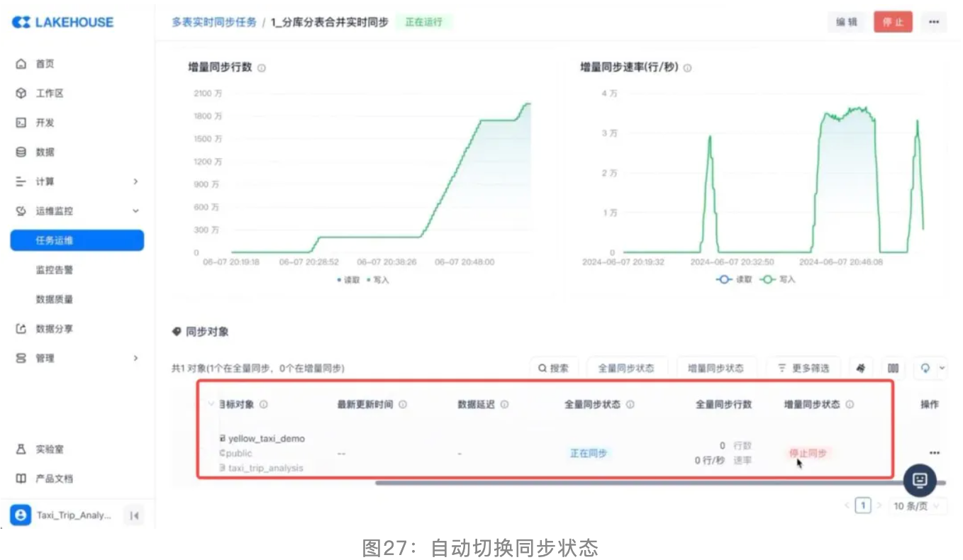Click the 工作区 workspace cube icon

coord(21,94)
